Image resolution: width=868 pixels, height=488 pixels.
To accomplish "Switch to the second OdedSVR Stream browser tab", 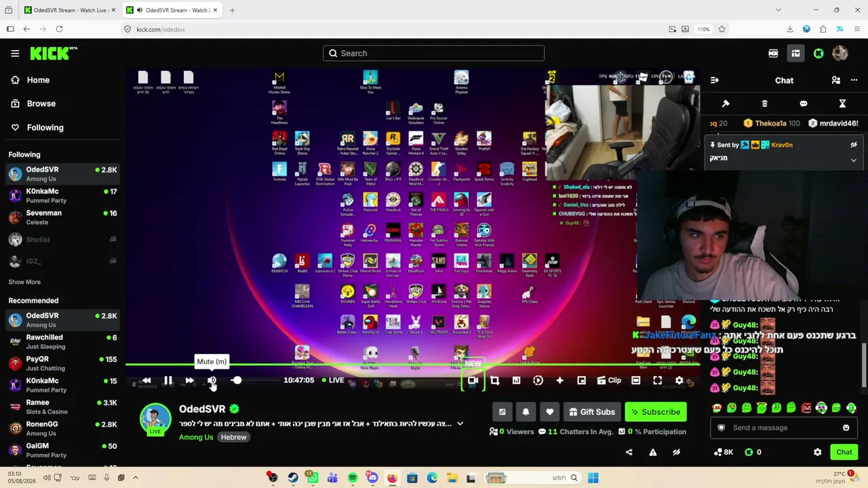I will tap(173, 10).
